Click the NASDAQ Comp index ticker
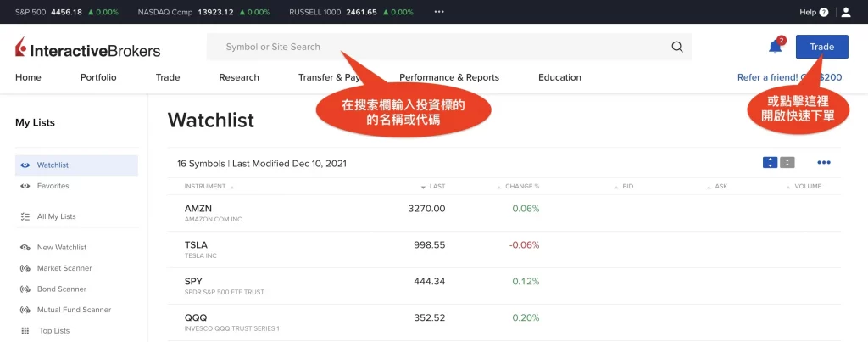 [x=203, y=12]
